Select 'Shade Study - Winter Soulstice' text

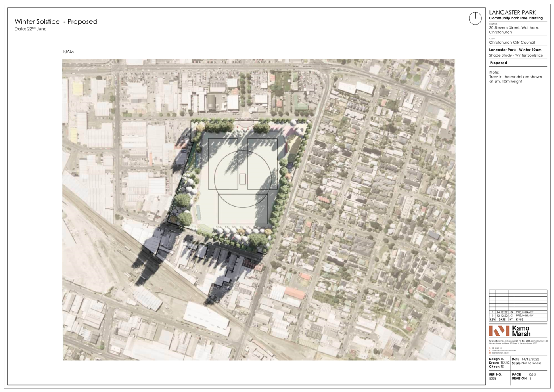(516, 55)
